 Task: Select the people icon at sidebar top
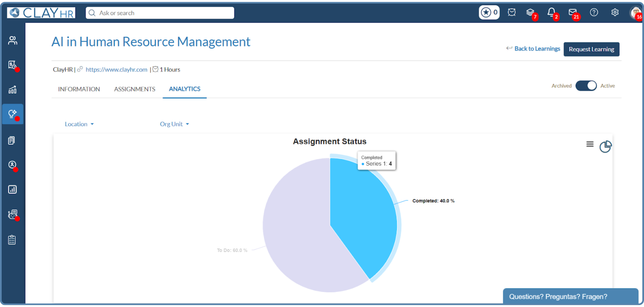12,40
